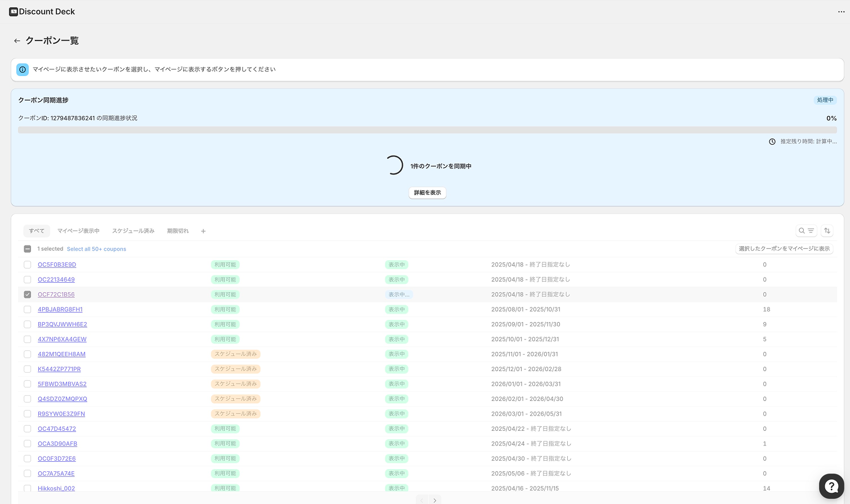Click the Select all 50+ coupons link
The width and height of the screenshot is (850, 504).
tap(96, 249)
